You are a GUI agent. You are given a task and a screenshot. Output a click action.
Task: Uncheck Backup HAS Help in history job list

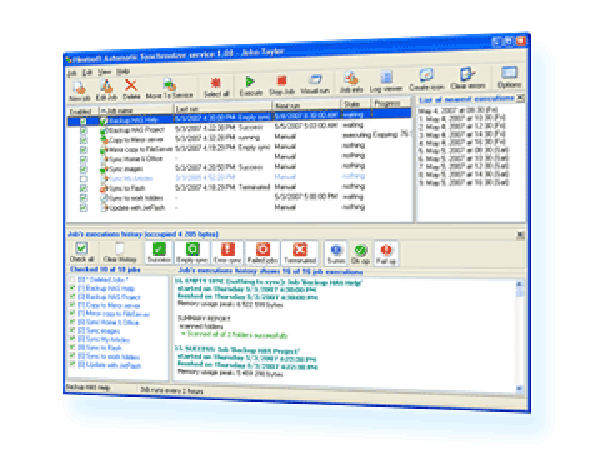tap(72, 288)
